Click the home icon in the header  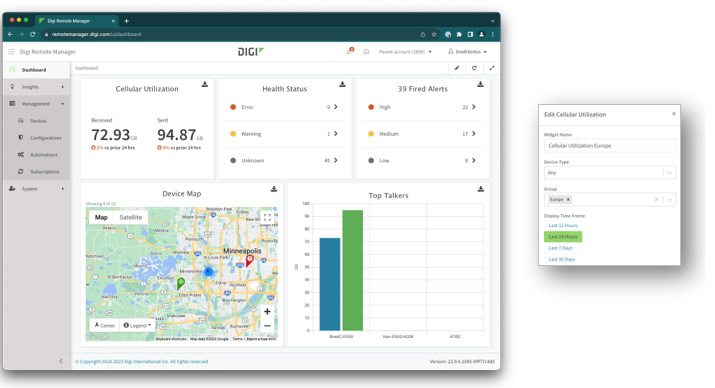[366, 52]
